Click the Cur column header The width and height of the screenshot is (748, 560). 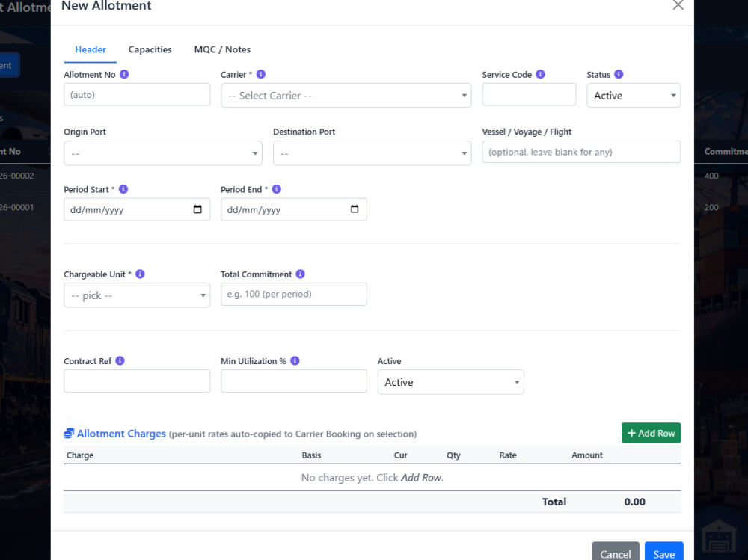pos(400,455)
